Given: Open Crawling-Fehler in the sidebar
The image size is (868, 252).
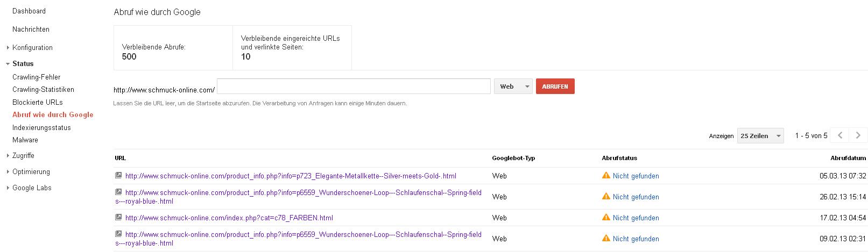Looking at the screenshot, I should [x=36, y=77].
